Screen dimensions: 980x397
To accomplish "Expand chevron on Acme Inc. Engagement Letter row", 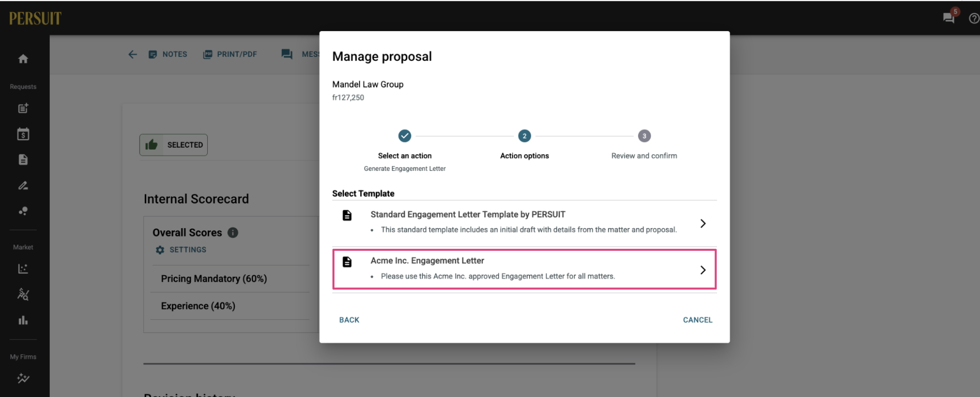I will [703, 270].
